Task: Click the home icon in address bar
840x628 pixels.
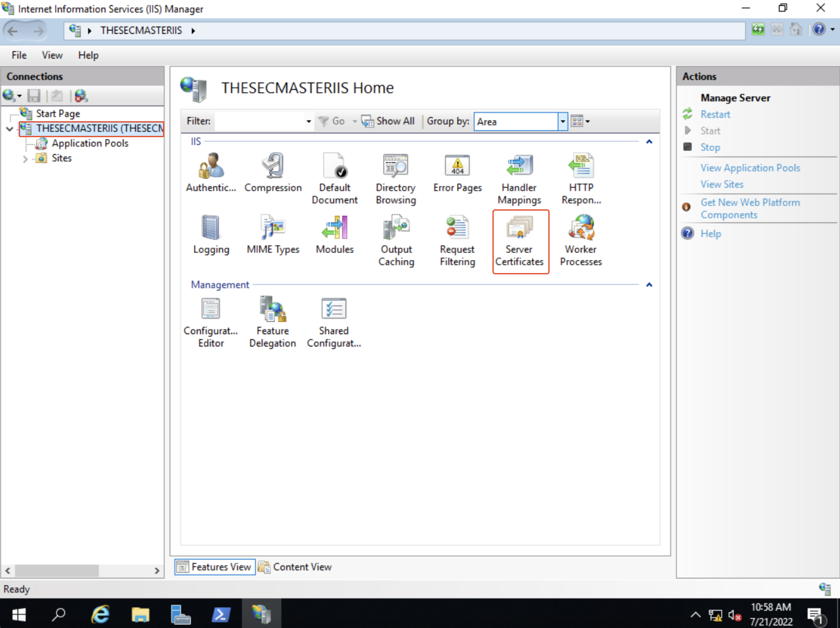Action: (x=795, y=30)
